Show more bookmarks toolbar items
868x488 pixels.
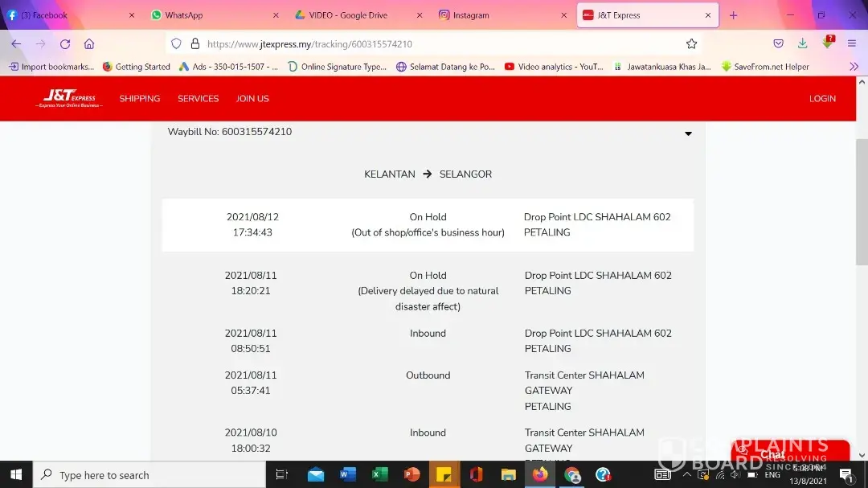(854, 67)
